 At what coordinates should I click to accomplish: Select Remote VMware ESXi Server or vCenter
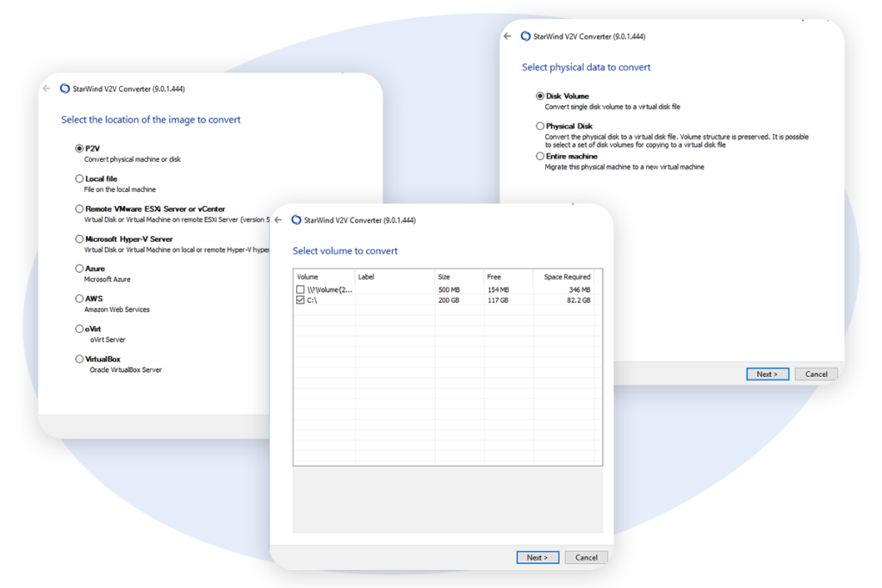pos(80,209)
